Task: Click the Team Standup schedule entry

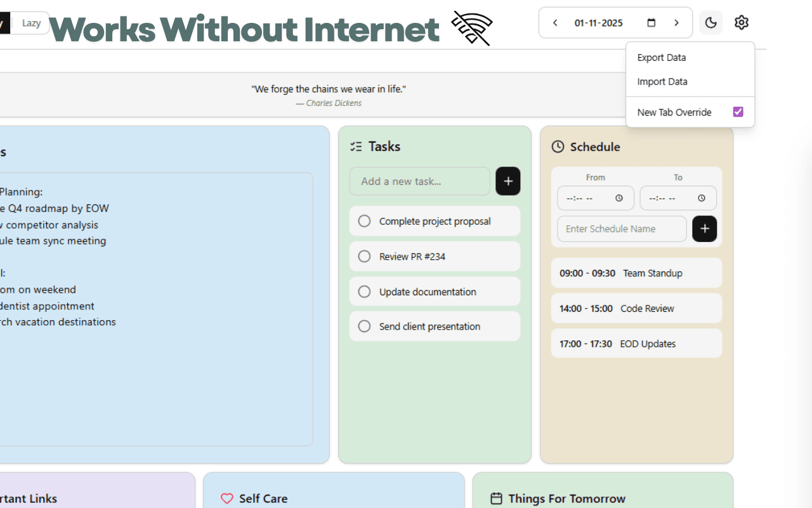Action: pos(636,273)
